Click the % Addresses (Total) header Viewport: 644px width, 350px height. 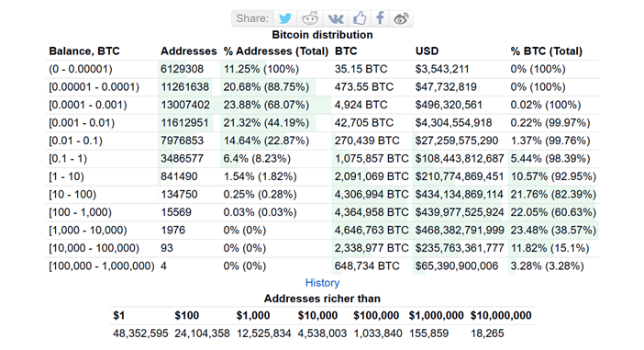[x=276, y=51]
